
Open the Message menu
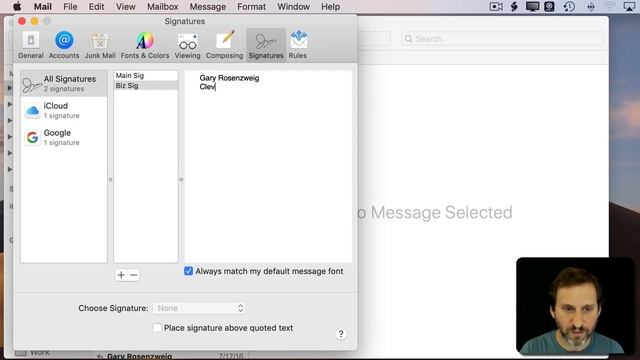207,7
